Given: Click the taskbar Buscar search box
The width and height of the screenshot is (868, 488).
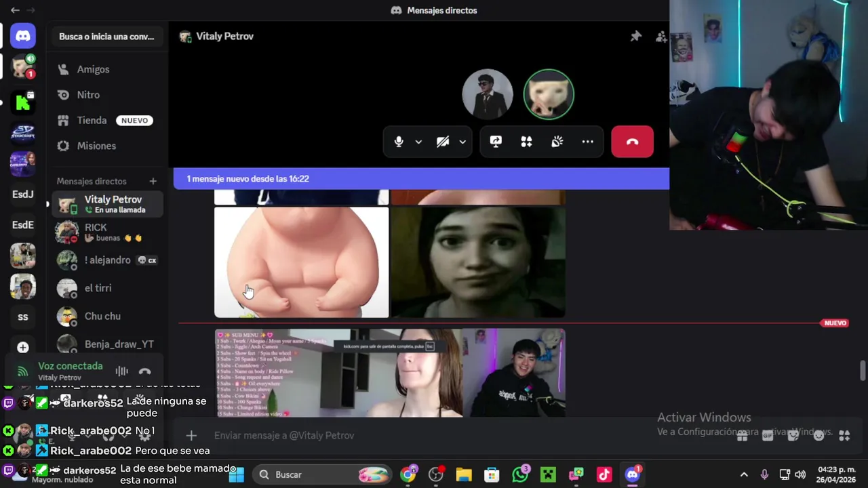Looking at the screenshot, I should 323,474.
